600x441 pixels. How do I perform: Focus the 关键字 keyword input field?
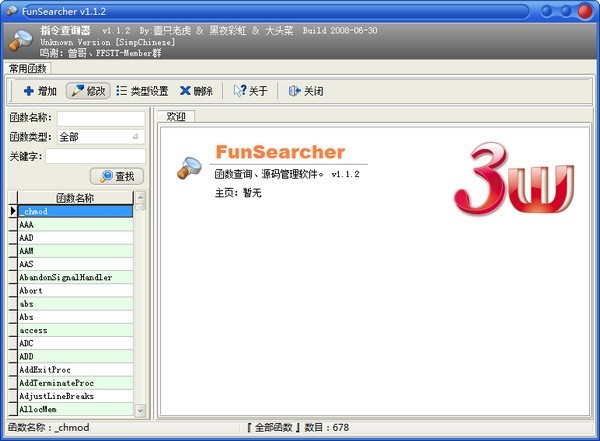click(95, 156)
